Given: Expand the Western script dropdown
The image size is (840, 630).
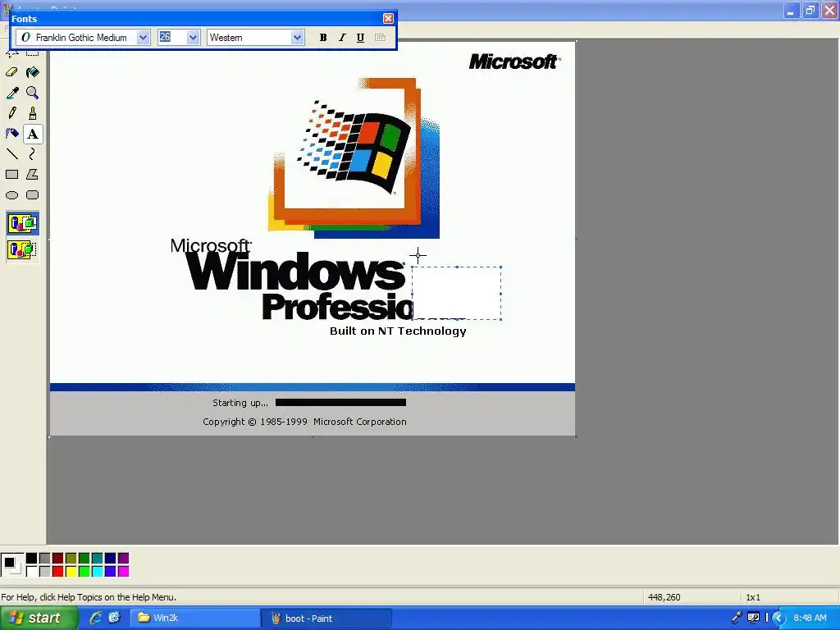Looking at the screenshot, I should click(x=297, y=38).
